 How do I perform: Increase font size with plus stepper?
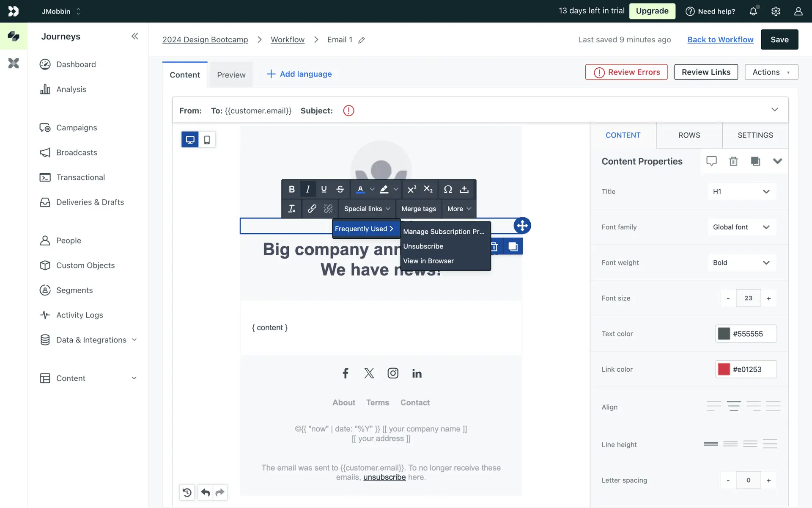pyautogui.click(x=768, y=298)
